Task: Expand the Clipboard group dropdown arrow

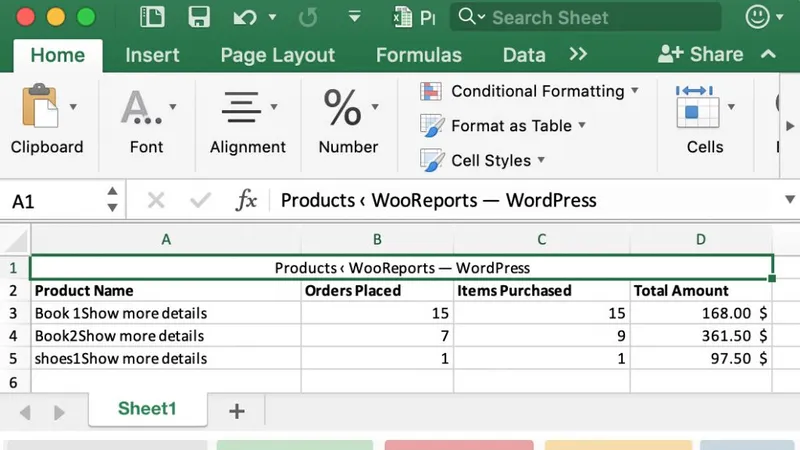Action: click(x=73, y=107)
